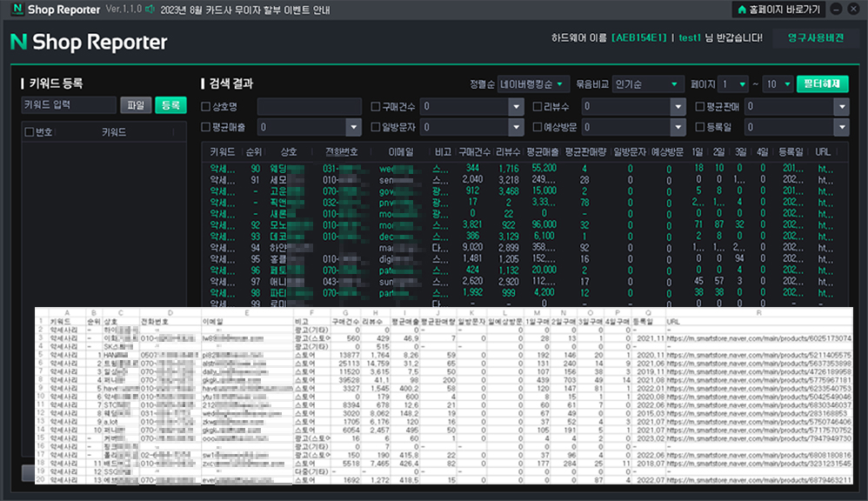This screenshot has height=501, width=868.
Task: Open 홈페이지 바로가기 homepage shortcut
Action: pos(779,10)
